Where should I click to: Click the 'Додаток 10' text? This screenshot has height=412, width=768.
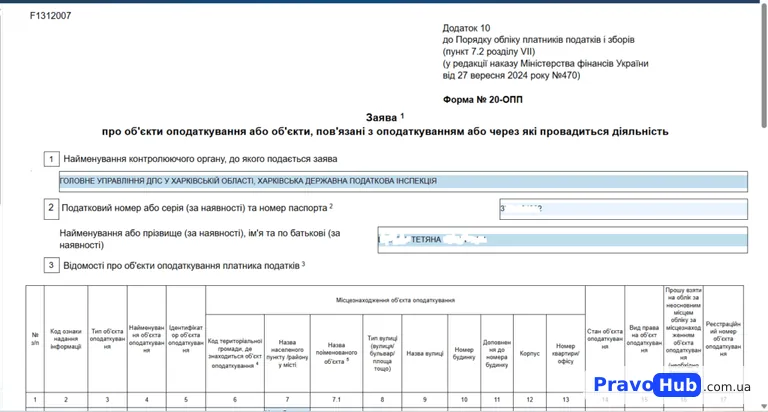[466, 28]
